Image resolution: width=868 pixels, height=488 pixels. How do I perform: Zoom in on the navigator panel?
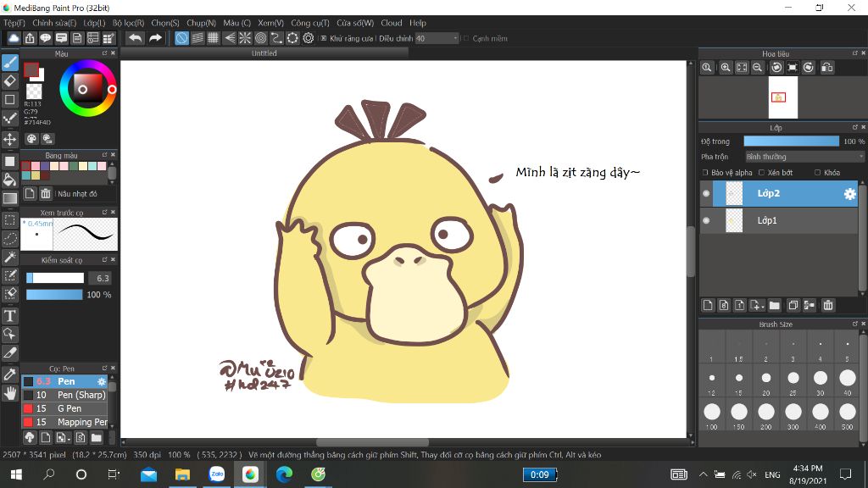(726, 68)
